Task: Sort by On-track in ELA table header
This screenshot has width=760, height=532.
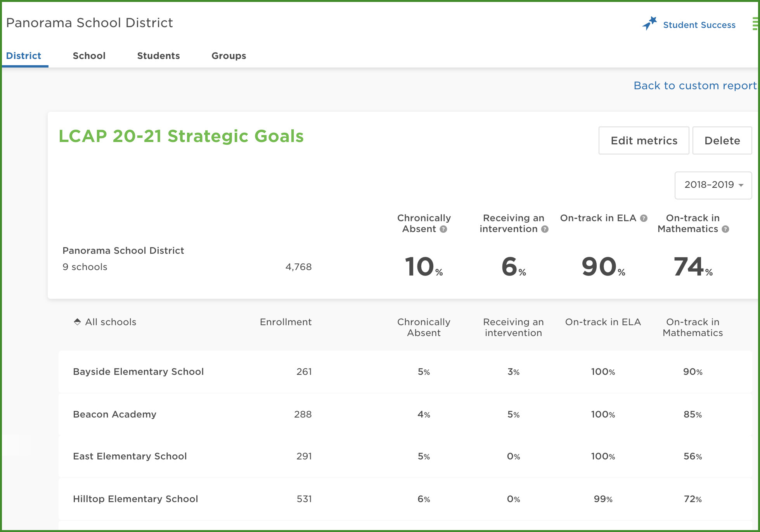Action: click(x=603, y=322)
